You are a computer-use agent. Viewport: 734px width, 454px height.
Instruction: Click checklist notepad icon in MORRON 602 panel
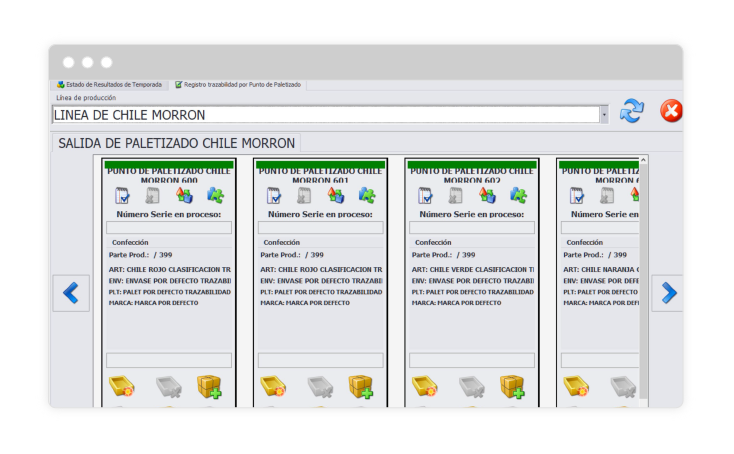[426, 195]
